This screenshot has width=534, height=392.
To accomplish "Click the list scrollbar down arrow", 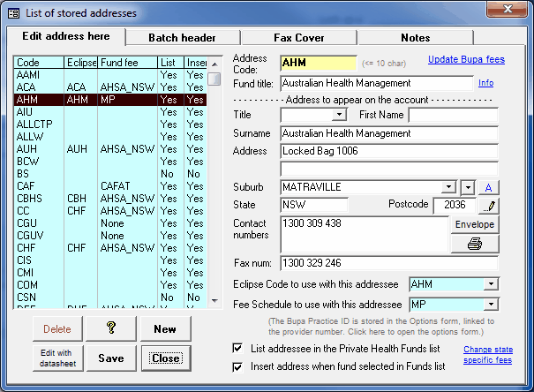I will tap(214, 300).
